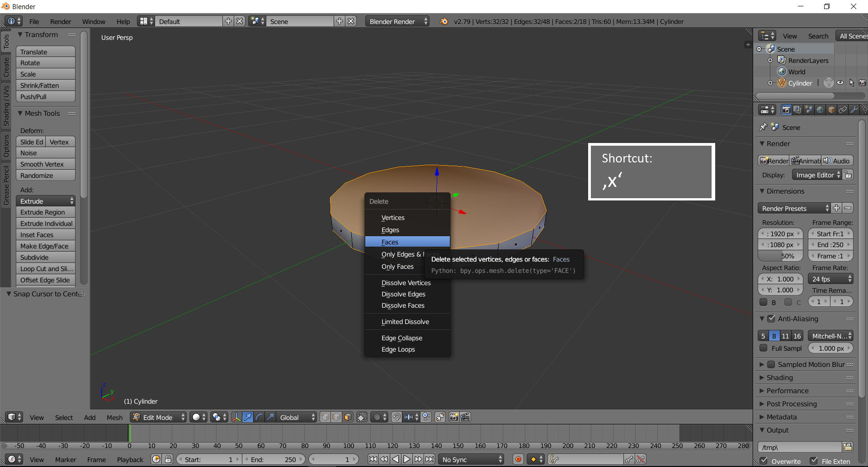Toggle the File Extensions checkbox

[814, 461]
